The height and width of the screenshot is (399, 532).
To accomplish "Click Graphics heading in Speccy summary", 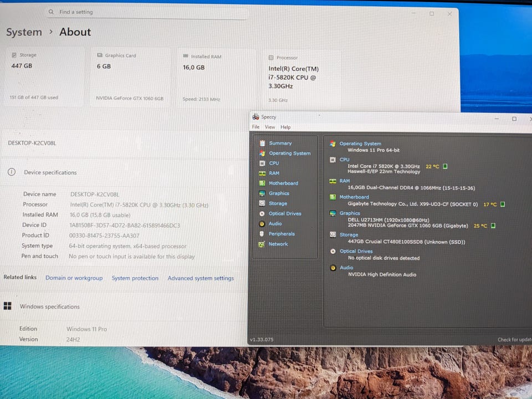I will click(350, 213).
